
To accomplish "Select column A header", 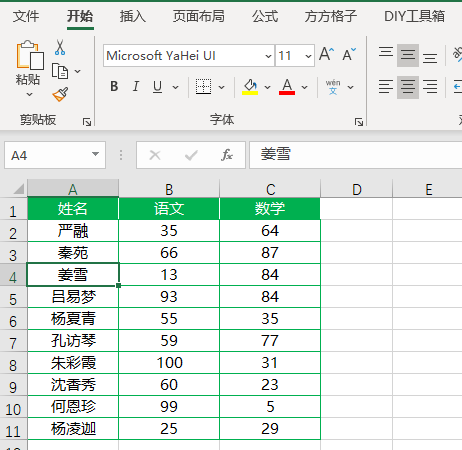I will coord(73,189).
